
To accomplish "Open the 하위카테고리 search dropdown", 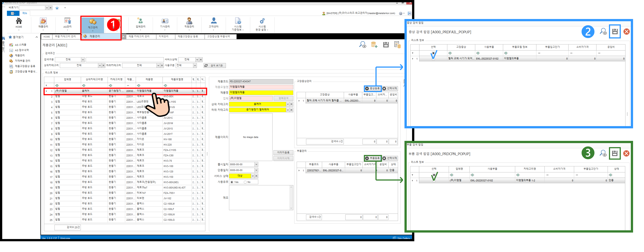I will 158,65.
